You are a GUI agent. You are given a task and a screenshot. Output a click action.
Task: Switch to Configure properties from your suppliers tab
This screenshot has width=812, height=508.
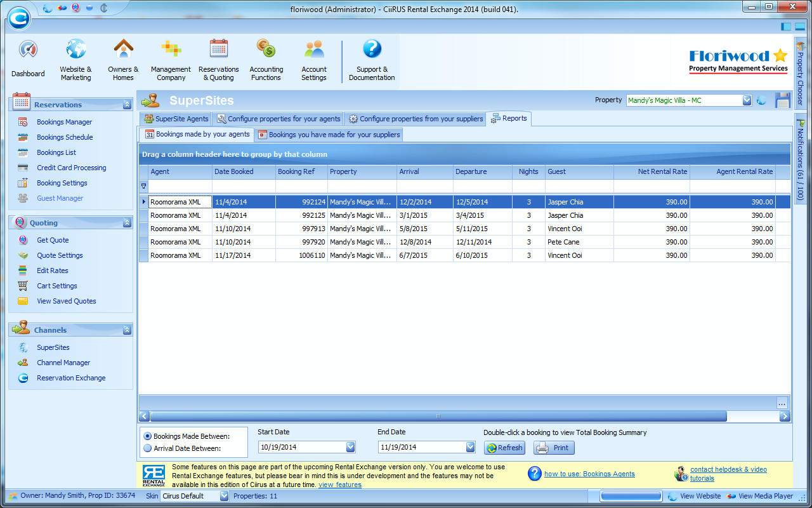[x=416, y=119]
